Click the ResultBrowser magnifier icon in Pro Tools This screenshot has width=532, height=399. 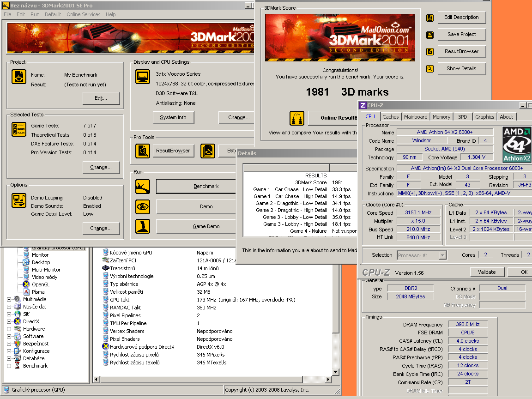click(143, 151)
